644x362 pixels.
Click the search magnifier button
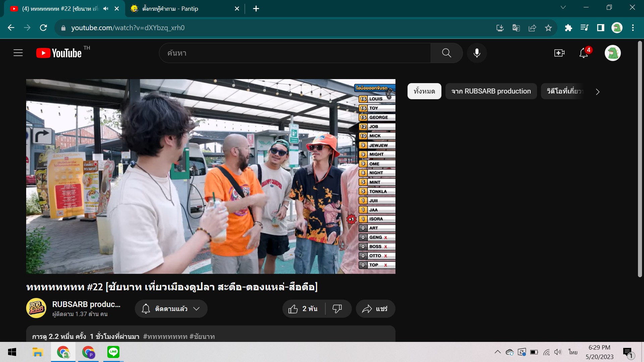pyautogui.click(x=446, y=53)
